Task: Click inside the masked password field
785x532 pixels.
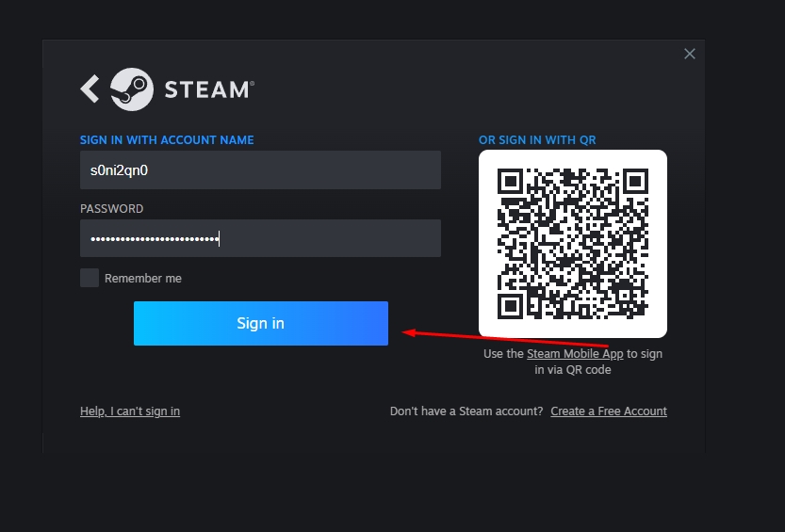Action: coord(260,238)
